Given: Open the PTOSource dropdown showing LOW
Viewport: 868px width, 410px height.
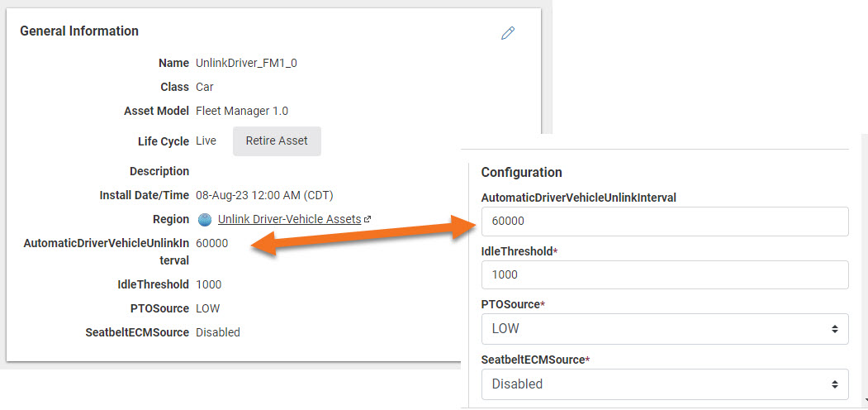Looking at the screenshot, I should click(665, 328).
